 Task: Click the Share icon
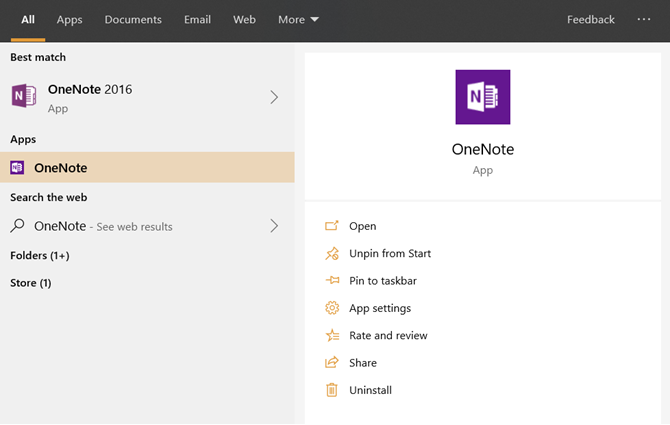332,363
